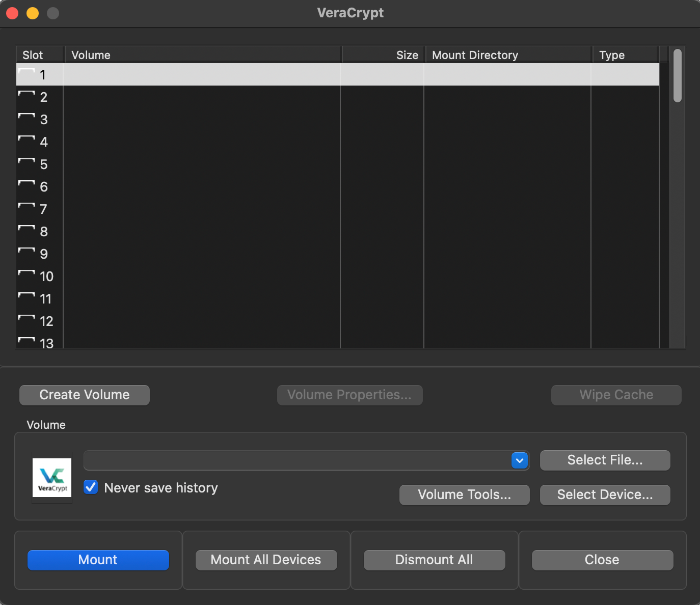The height and width of the screenshot is (605, 700).
Task: Select slot number 8 text
Action: 44,232
